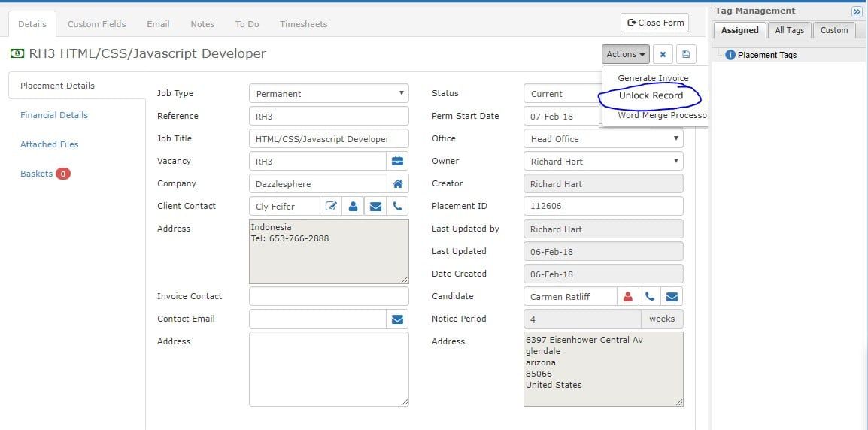This screenshot has width=868, height=430.
Task: Open the Job Type dropdown showing Permanent
Action: tap(329, 93)
